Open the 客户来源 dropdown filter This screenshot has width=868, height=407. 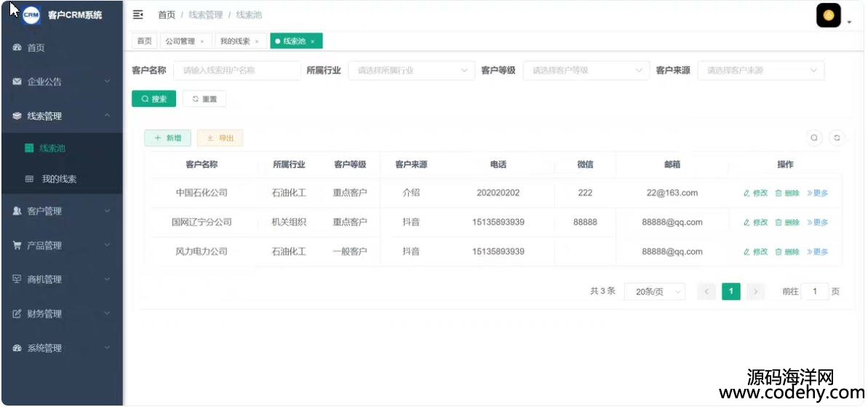pos(760,70)
